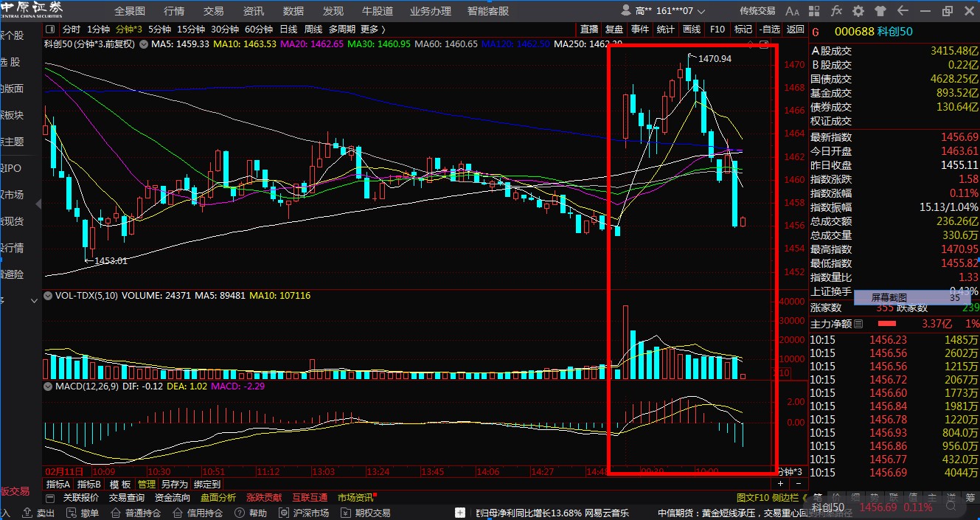Viewport: 980px width, 520px height.
Task: Click the add (+) icon in bottom ticker bar
Action: click(x=460, y=513)
